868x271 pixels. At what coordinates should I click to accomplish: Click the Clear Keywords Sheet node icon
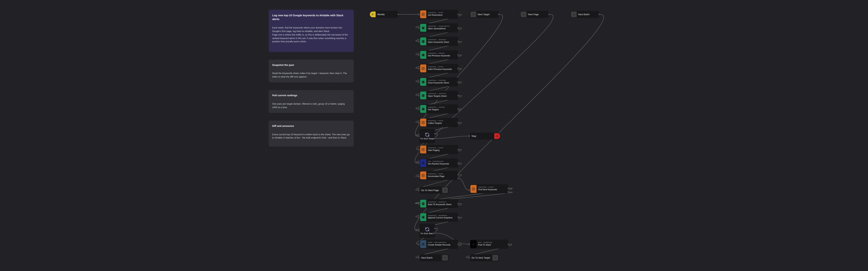tap(423, 82)
